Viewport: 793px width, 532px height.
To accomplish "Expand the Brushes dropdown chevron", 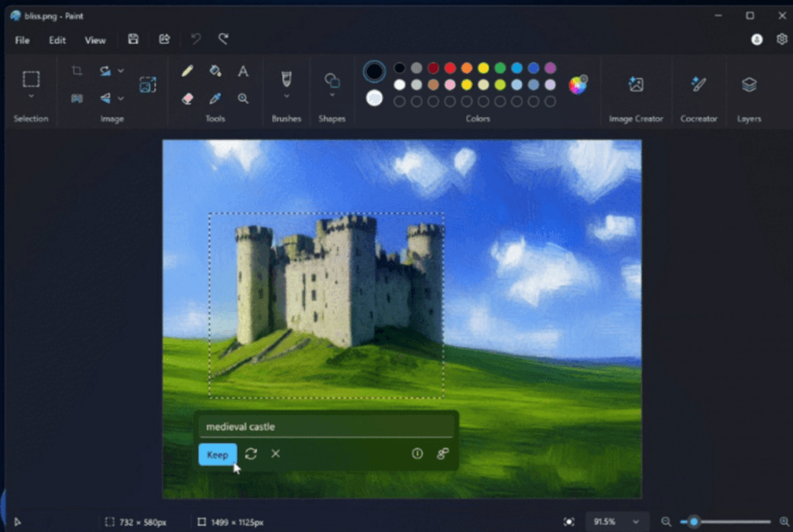I will (287, 96).
